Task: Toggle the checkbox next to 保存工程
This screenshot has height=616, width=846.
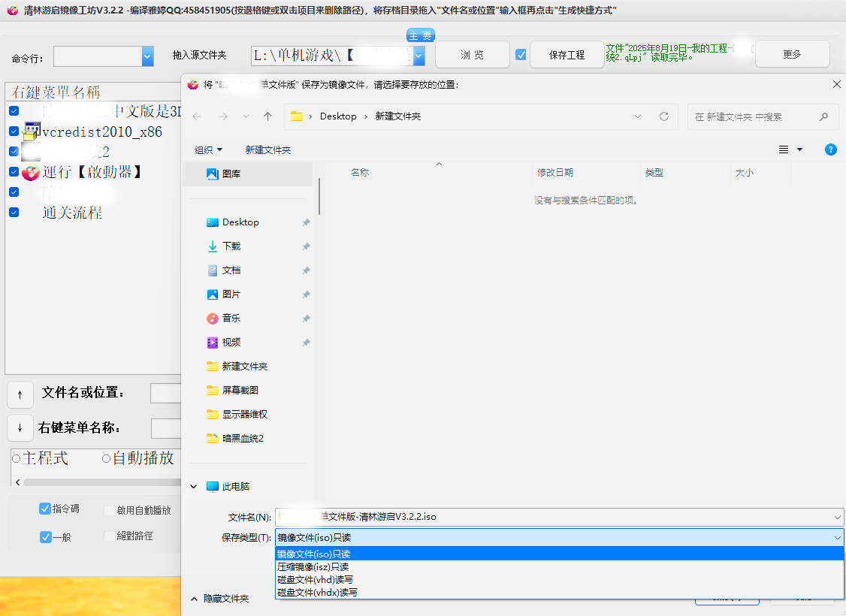Action: [x=521, y=55]
